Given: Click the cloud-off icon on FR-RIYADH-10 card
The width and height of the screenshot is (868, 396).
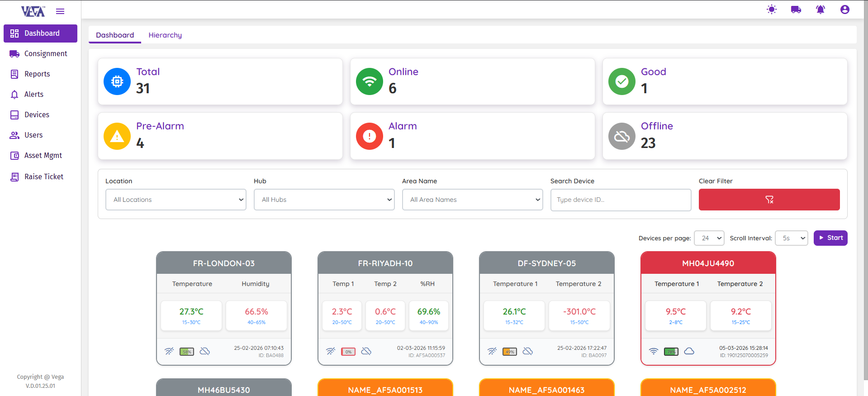Looking at the screenshot, I should click(366, 351).
